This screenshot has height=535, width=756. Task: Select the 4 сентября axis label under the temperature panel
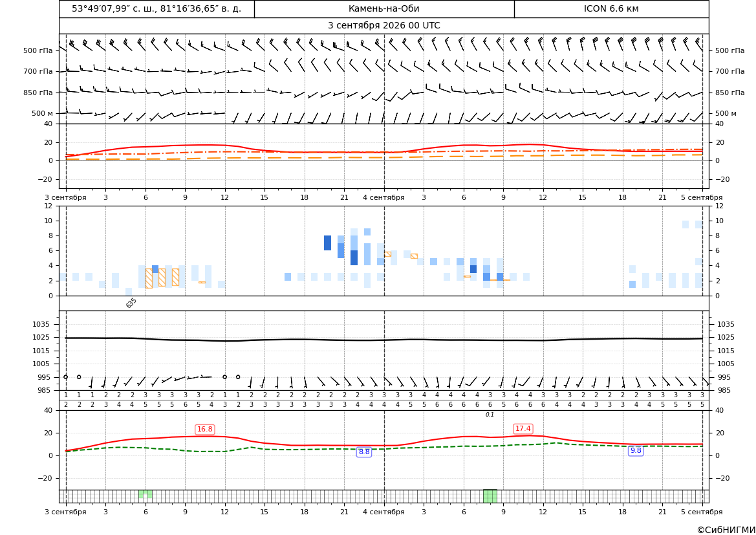(x=383, y=197)
